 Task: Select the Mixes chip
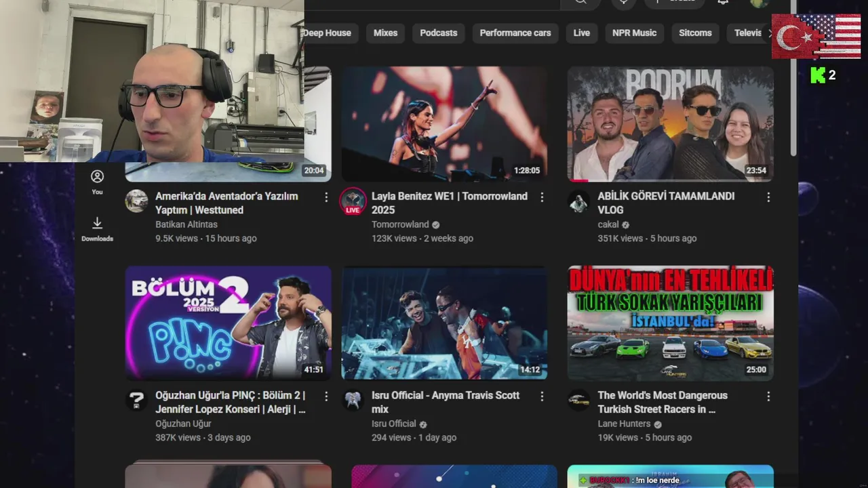385,33
